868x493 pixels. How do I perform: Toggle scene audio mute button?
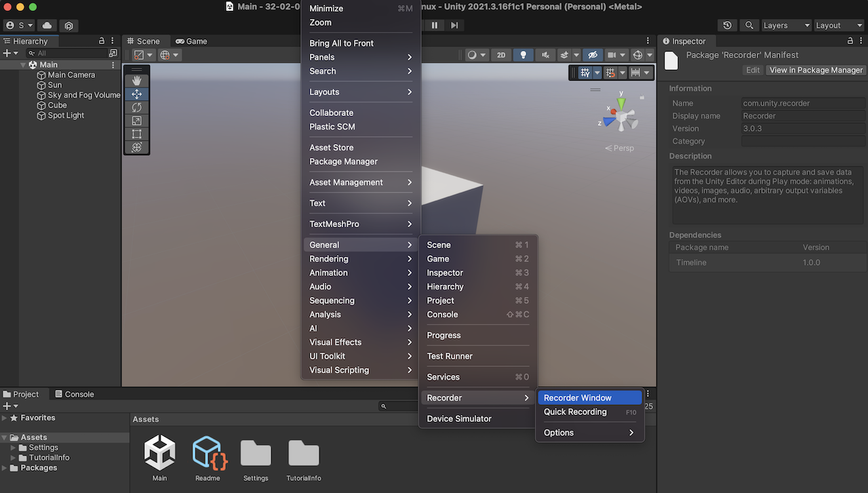pos(545,55)
